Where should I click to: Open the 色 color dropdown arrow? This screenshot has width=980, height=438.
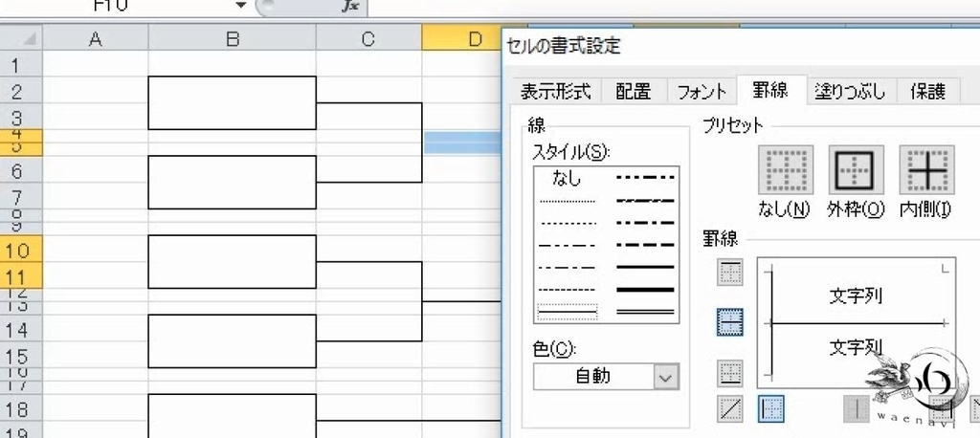point(666,378)
